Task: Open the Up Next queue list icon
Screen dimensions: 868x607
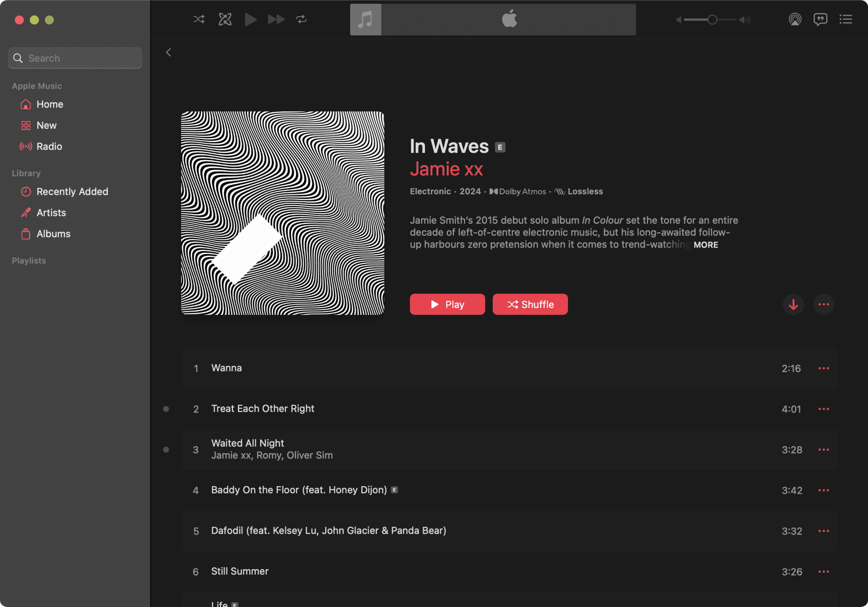Action: click(846, 19)
